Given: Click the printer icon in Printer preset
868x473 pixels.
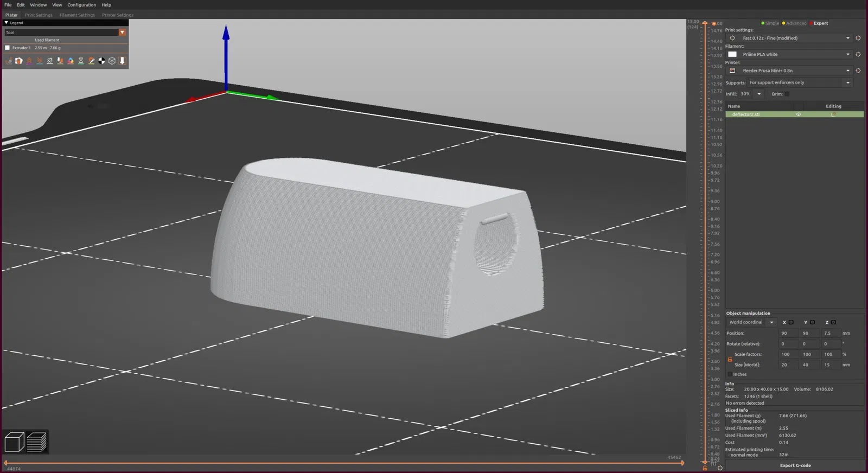Looking at the screenshot, I should [x=732, y=71].
